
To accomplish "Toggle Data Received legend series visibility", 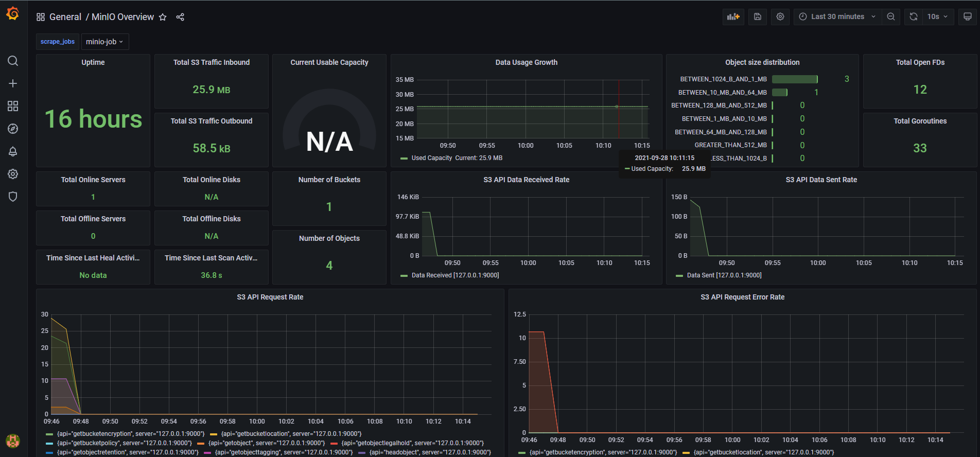I will (454, 275).
